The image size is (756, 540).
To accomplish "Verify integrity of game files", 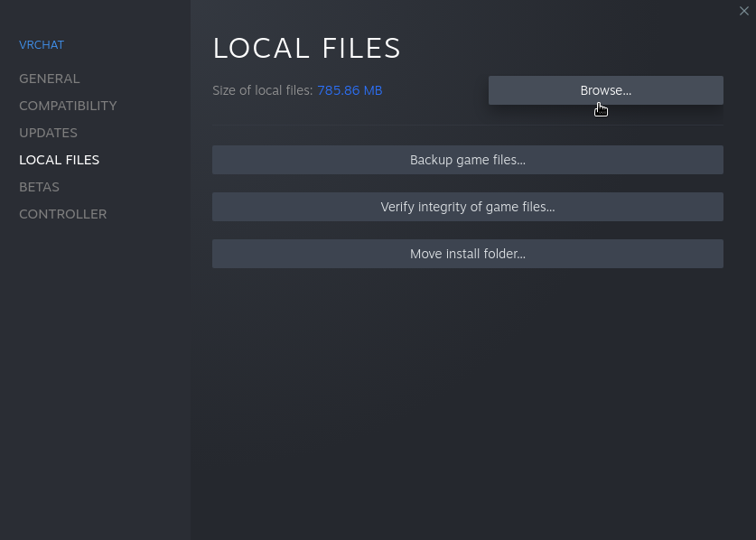I will point(468,207).
